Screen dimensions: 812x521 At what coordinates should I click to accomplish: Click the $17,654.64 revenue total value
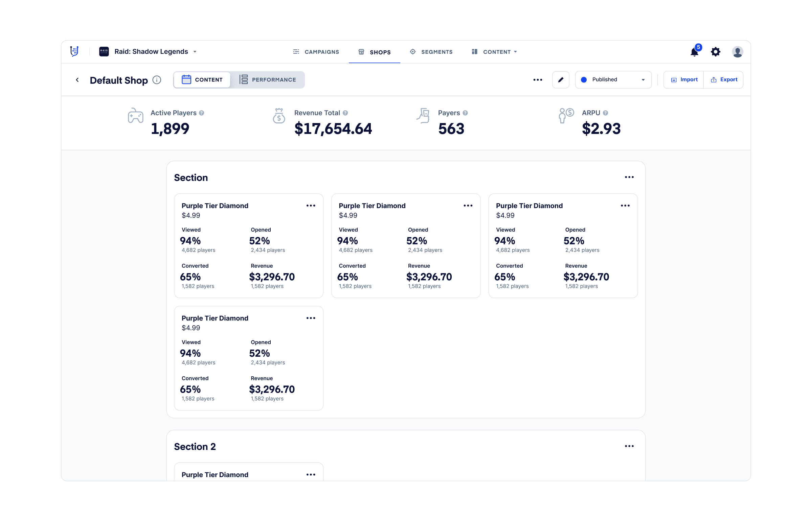tap(333, 128)
